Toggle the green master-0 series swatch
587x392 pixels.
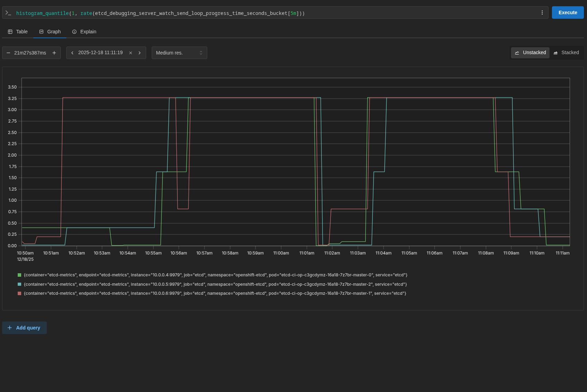coord(19,275)
